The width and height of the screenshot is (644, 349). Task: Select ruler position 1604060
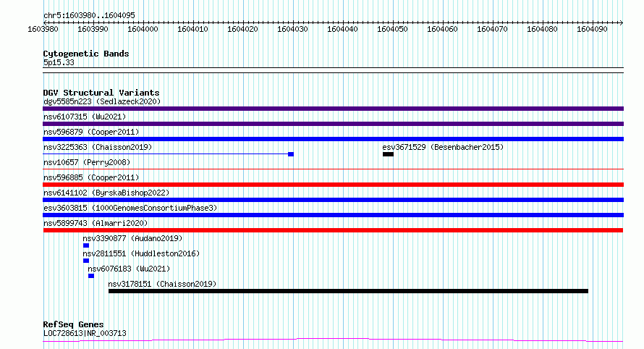click(x=442, y=29)
